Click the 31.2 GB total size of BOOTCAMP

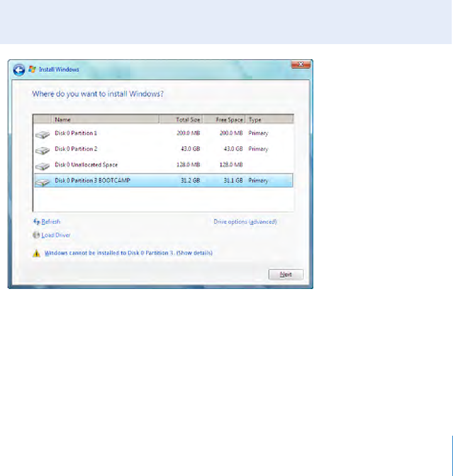[x=190, y=180]
